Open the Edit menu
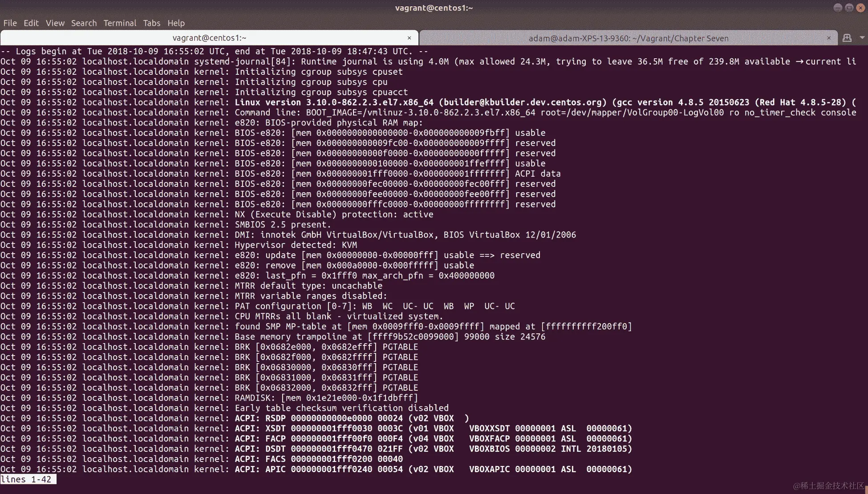The image size is (868, 494). tap(31, 23)
